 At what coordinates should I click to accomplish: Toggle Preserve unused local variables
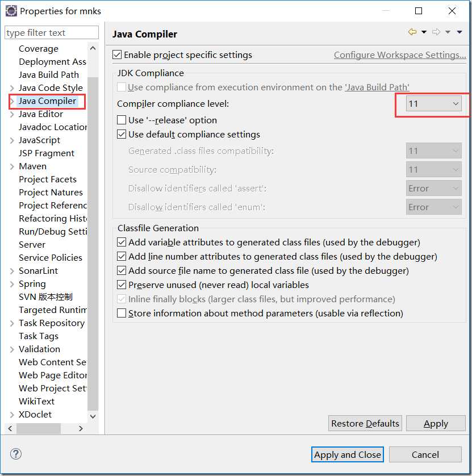coord(122,285)
